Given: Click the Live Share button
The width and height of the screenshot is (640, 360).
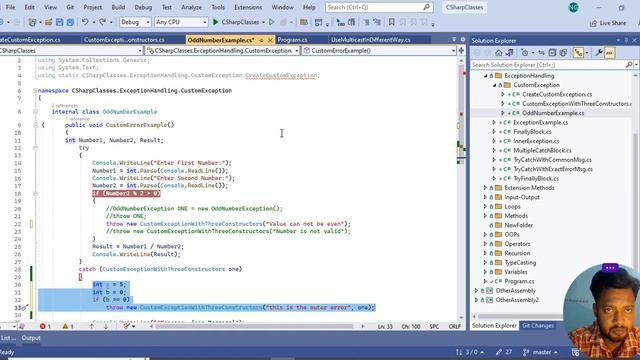Looking at the screenshot, I should pos(608,23).
